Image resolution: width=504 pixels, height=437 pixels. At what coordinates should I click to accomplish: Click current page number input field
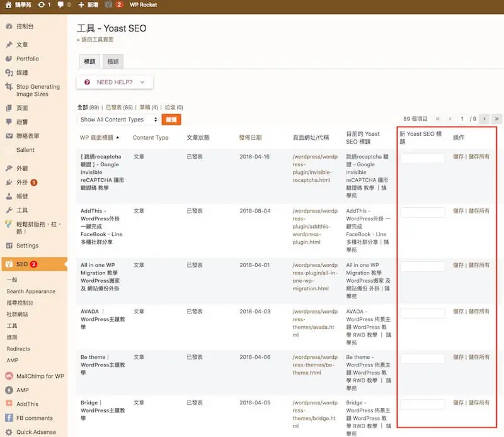pos(462,119)
